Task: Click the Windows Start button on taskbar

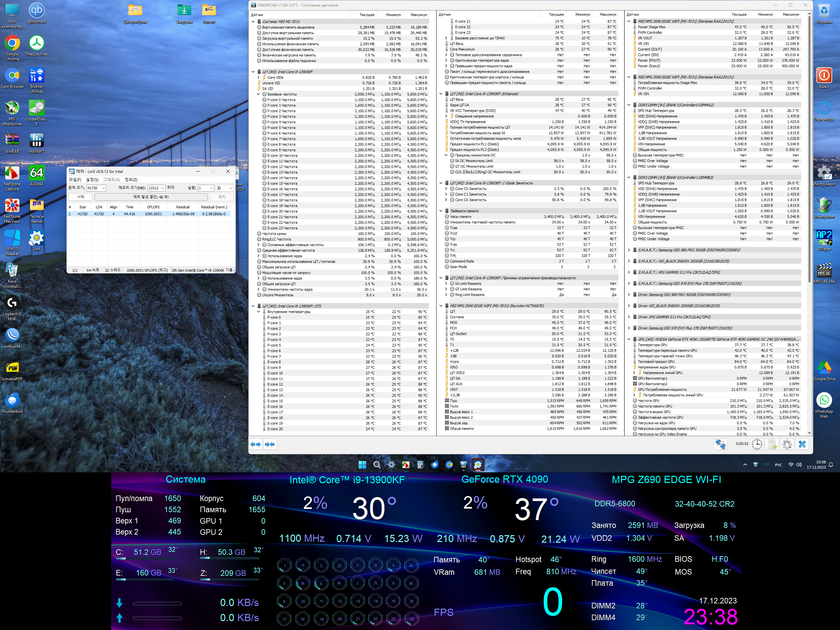Action: [x=362, y=464]
